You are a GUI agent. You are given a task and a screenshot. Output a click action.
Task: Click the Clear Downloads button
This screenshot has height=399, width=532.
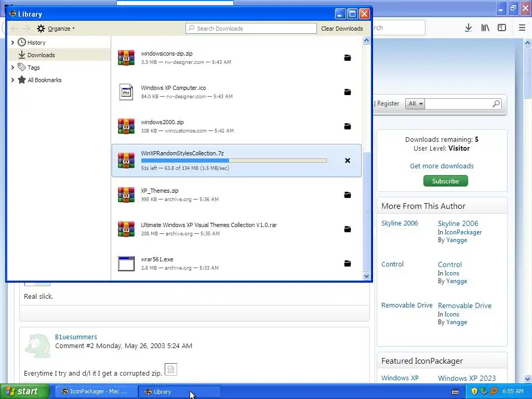[342, 29]
